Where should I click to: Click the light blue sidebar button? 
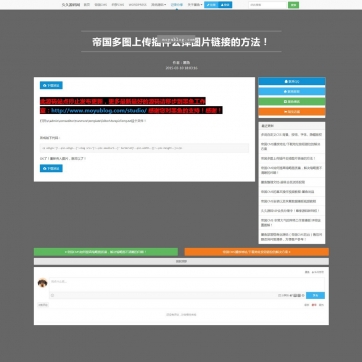point(292,91)
